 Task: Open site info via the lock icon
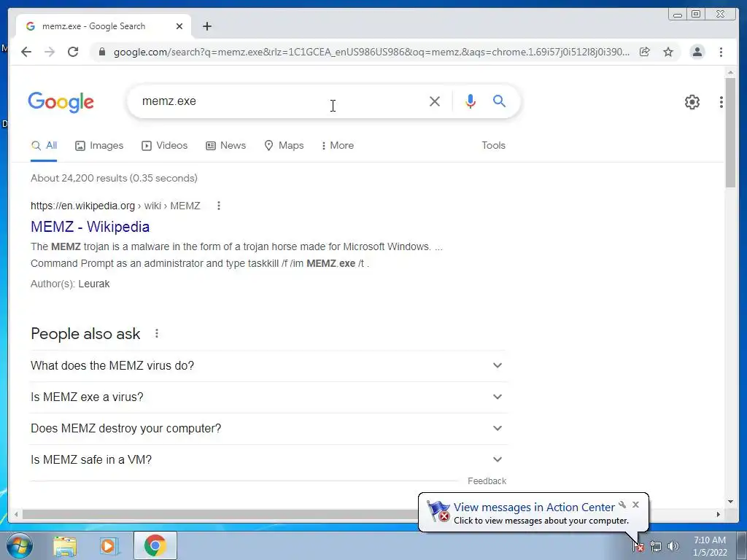pyautogui.click(x=101, y=52)
